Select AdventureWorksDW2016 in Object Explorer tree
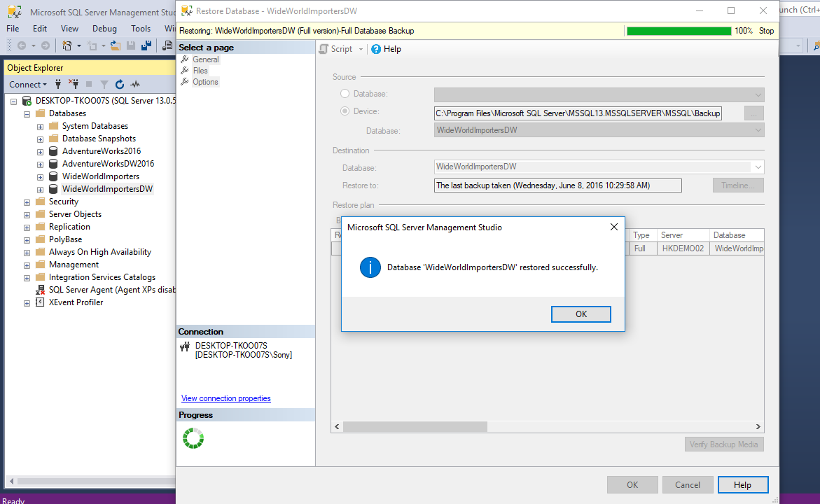Image resolution: width=820 pixels, height=504 pixels. pos(109,164)
